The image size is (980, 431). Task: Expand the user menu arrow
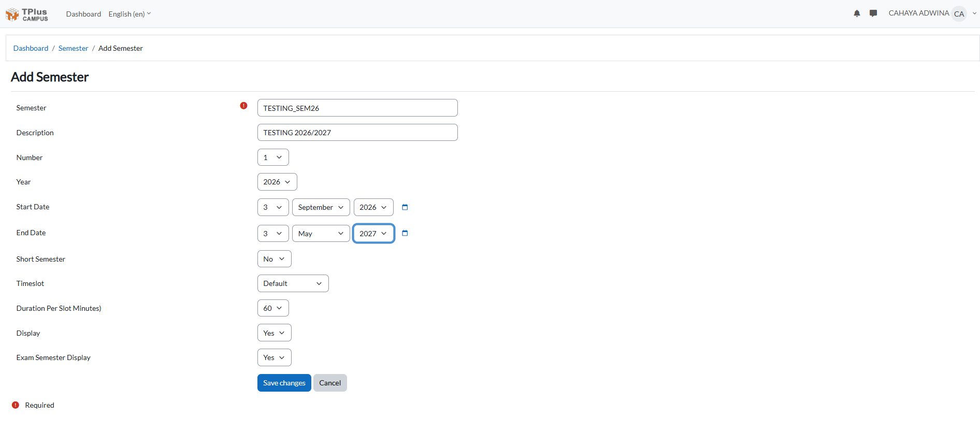974,13
